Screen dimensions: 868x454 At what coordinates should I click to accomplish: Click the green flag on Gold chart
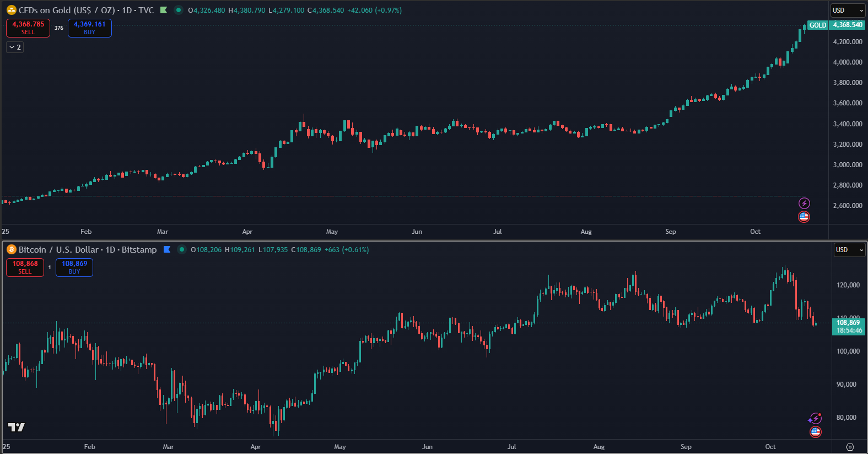click(x=164, y=10)
